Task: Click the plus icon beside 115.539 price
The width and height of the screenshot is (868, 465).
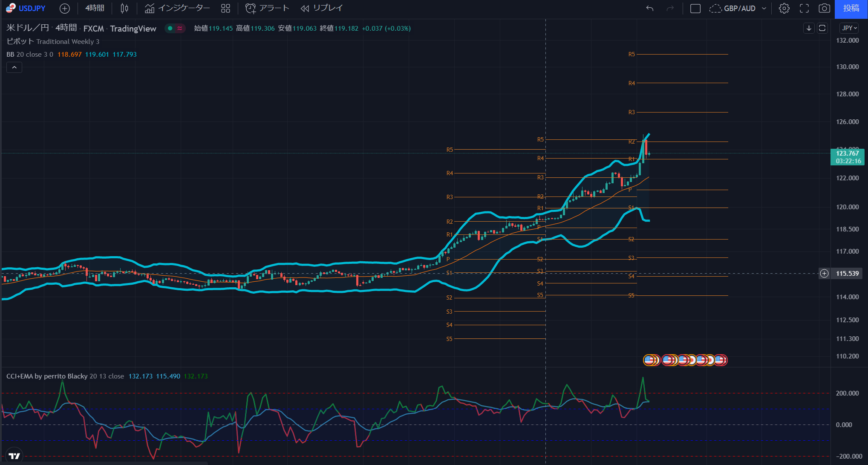Action: 825,273
